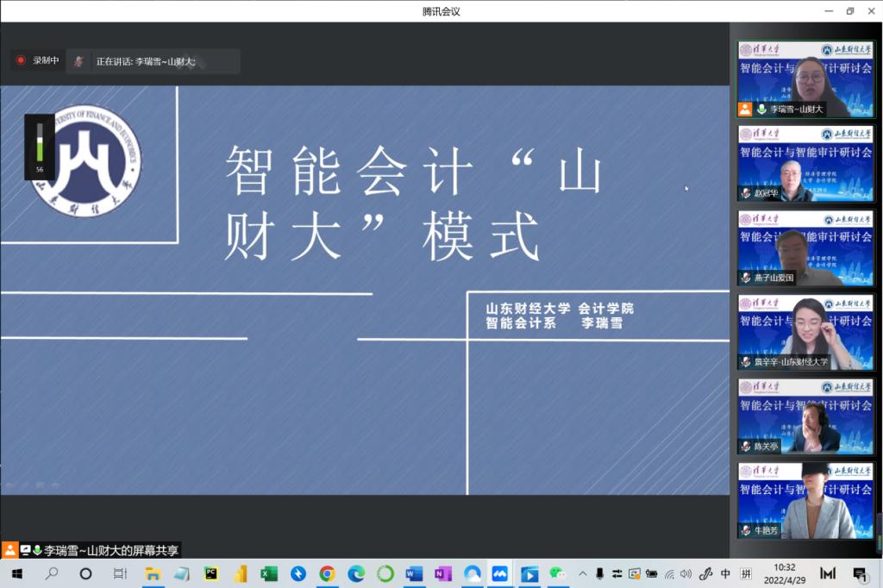
Task: Open WeChat from the taskbar
Action: click(558, 573)
